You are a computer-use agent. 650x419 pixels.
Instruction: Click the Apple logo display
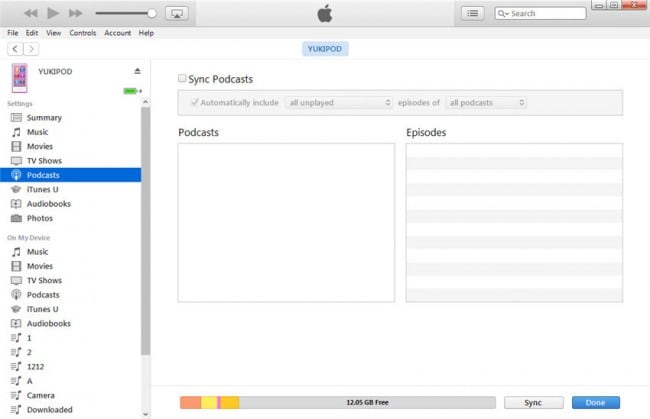click(x=325, y=13)
